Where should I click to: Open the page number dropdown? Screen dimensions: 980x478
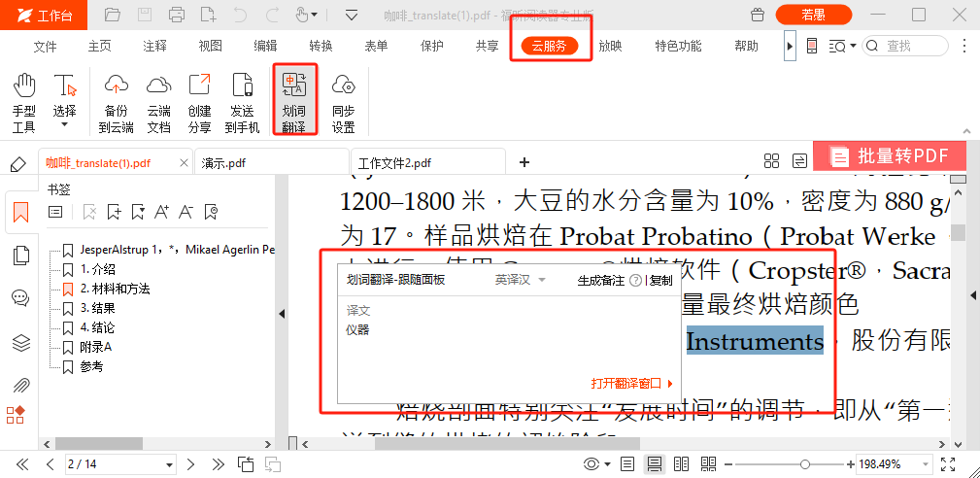click(169, 464)
